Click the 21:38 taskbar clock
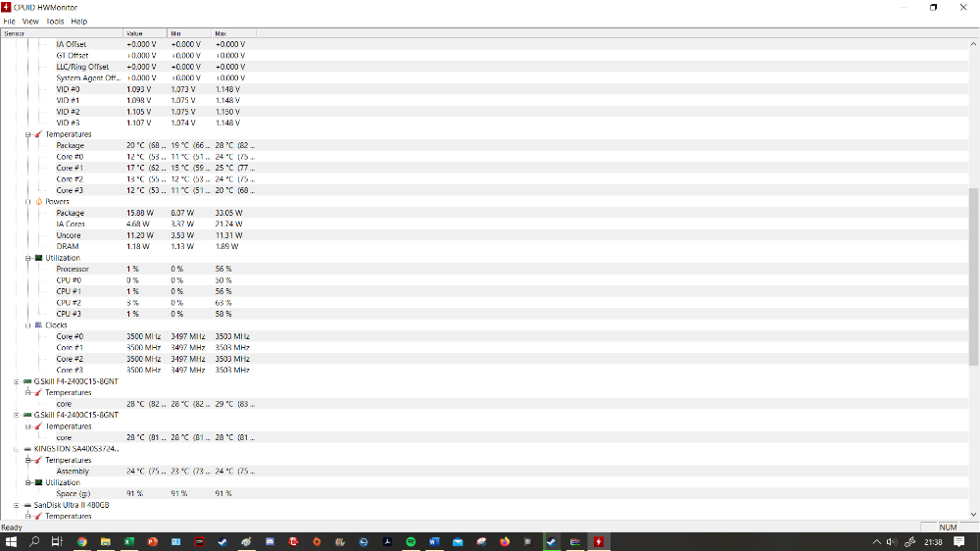The image size is (980, 551). coord(933,542)
